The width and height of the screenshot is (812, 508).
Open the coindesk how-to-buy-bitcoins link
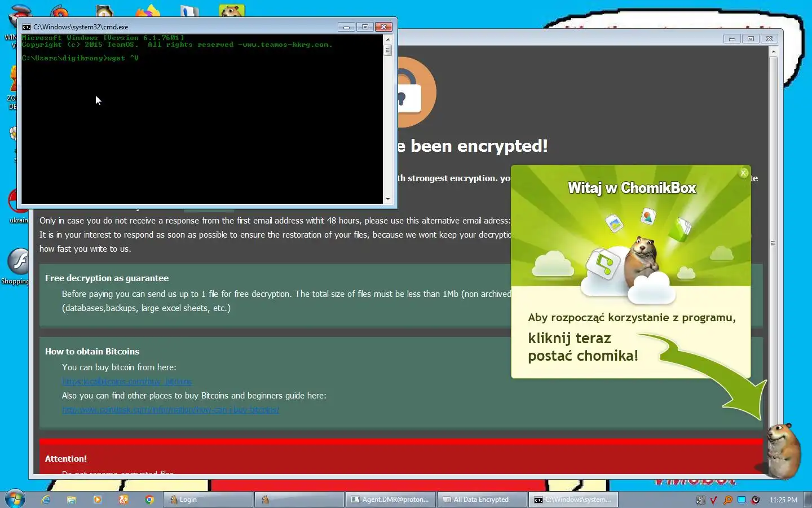(x=170, y=410)
